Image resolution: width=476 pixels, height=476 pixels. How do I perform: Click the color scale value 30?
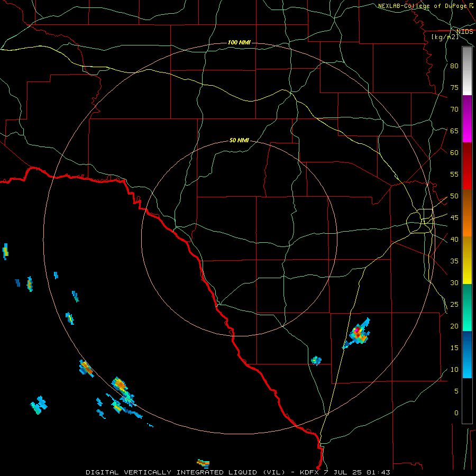coord(454,282)
